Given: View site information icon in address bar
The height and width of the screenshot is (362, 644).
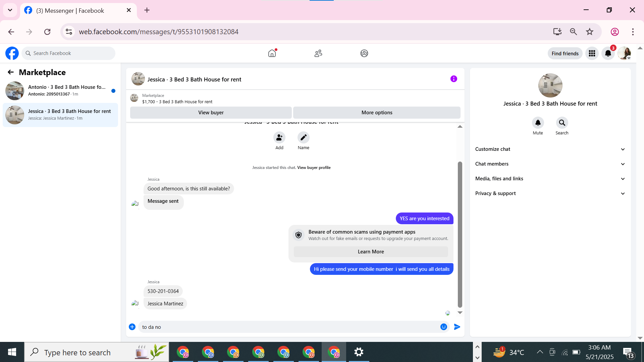Looking at the screenshot, I should pos(69,32).
